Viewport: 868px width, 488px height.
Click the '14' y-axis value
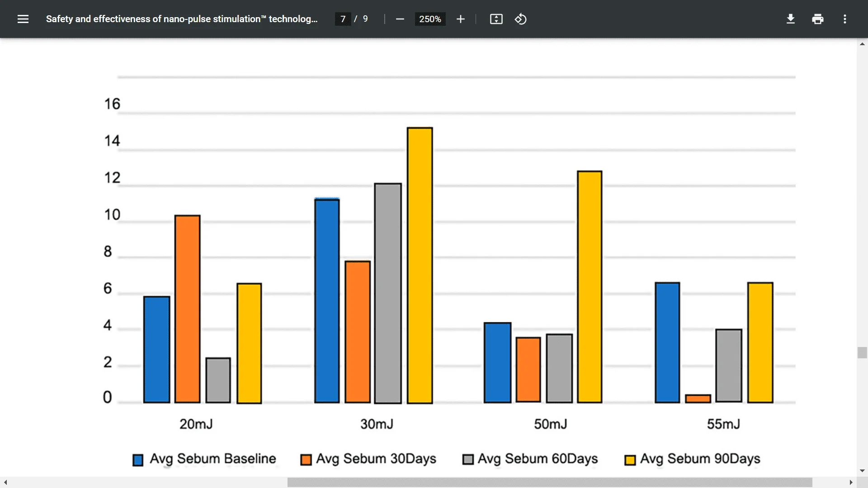[x=112, y=141]
